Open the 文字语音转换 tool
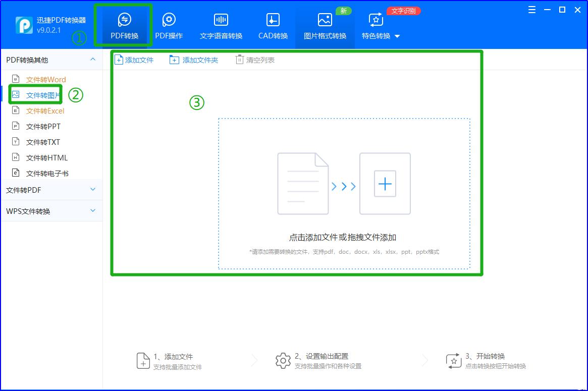The height and width of the screenshot is (391, 588). [221, 25]
